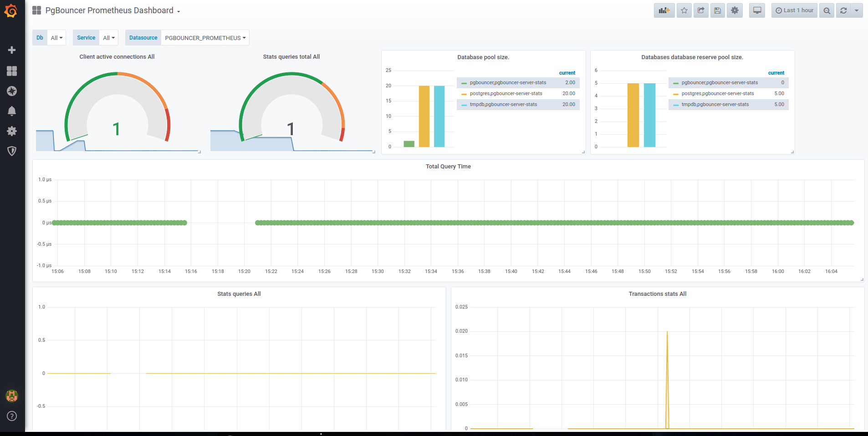Open the Db variable All dropdown
The image size is (868, 436).
[56, 38]
